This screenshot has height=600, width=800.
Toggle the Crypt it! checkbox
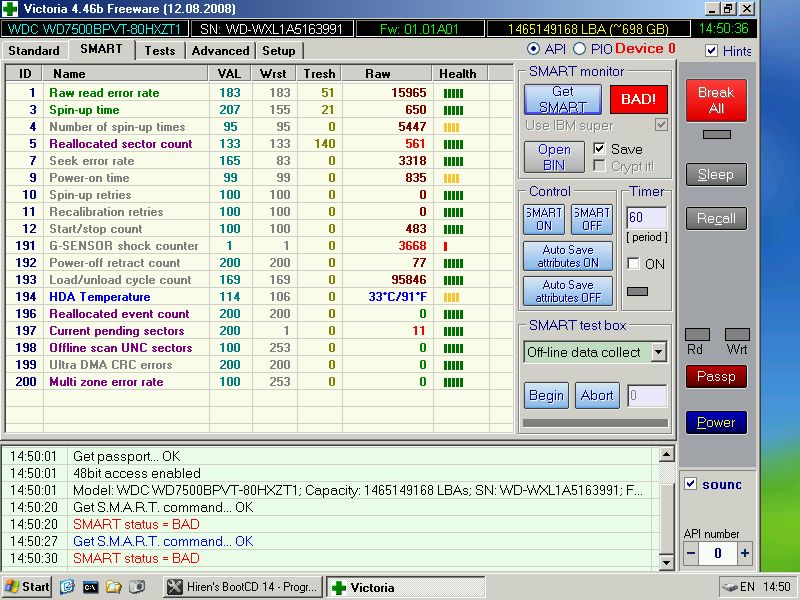point(599,166)
